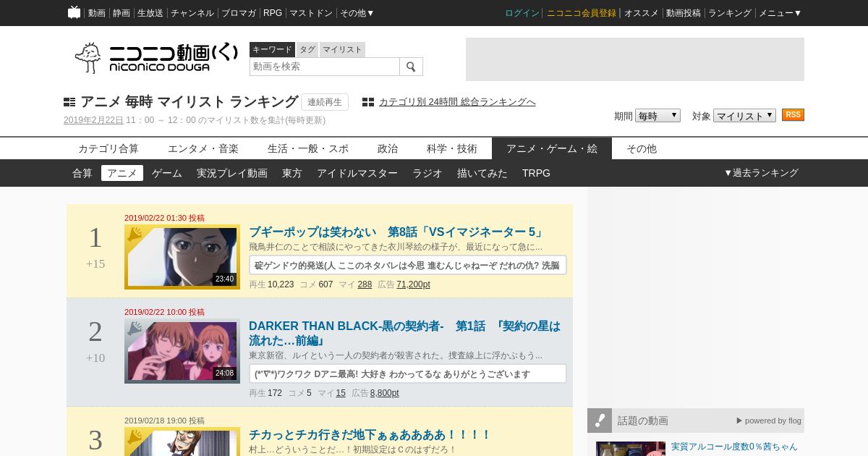Click the 連続再生 button
This screenshot has width=868, height=456.
325,102
